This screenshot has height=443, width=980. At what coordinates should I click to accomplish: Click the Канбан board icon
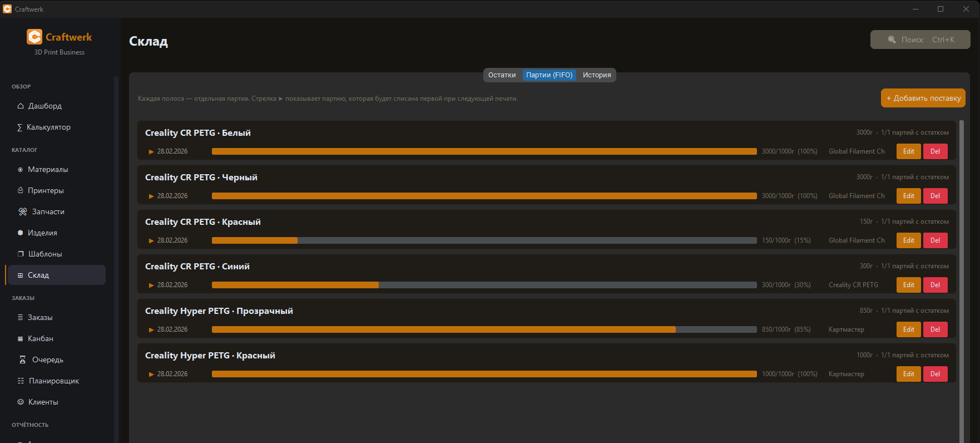point(21,338)
